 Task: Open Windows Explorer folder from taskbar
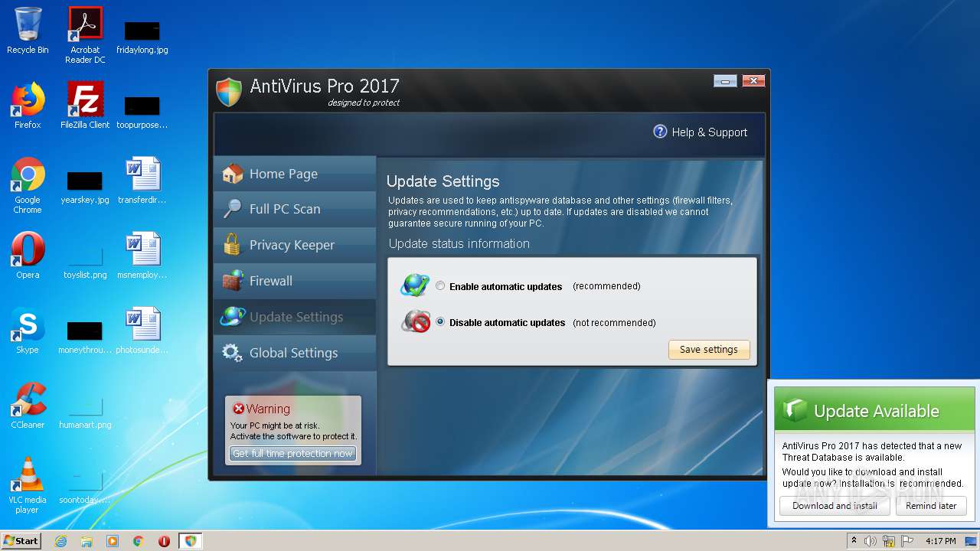pos(87,541)
